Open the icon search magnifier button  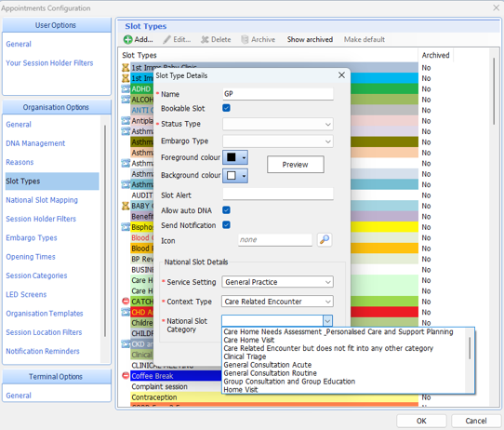tap(325, 240)
